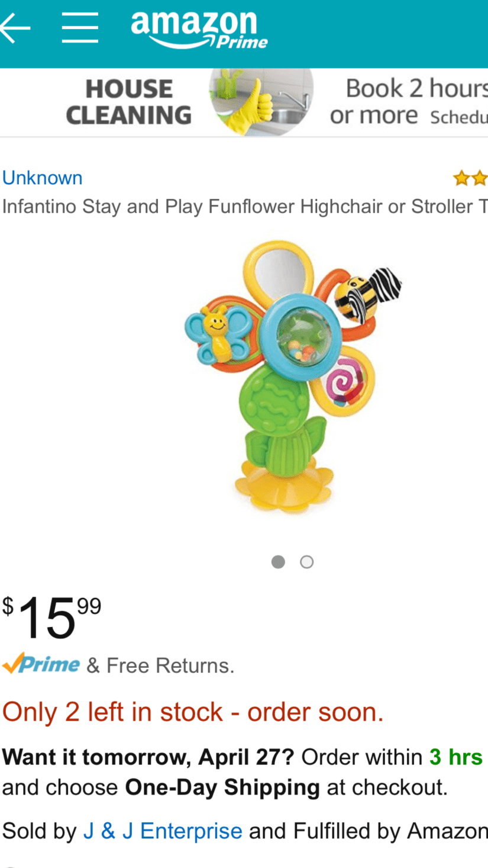Select the first image pagination dot

pyautogui.click(x=278, y=562)
